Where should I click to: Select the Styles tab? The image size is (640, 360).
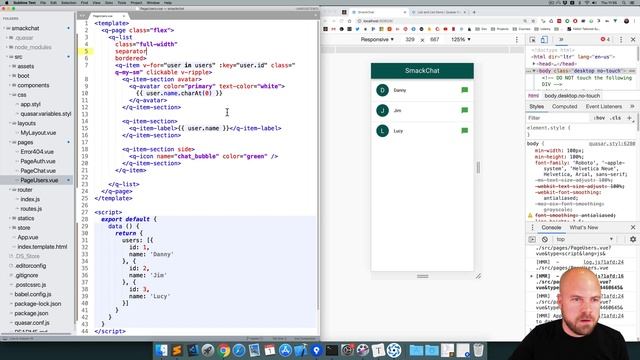536,107
